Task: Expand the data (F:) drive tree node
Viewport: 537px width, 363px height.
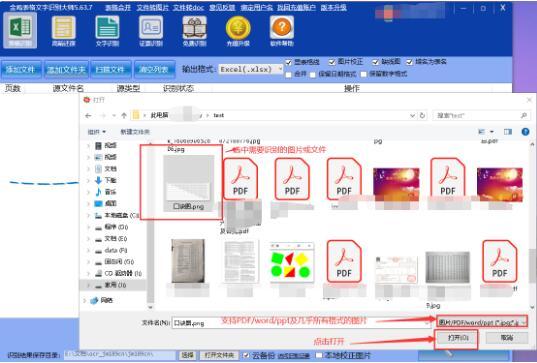Action: point(88,250)
